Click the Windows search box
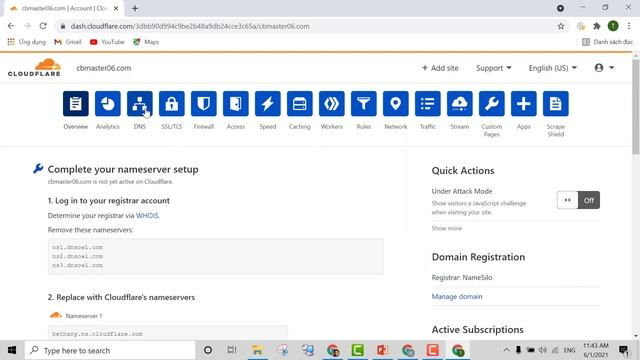This screenshot has width=640, height=360. 110,350
